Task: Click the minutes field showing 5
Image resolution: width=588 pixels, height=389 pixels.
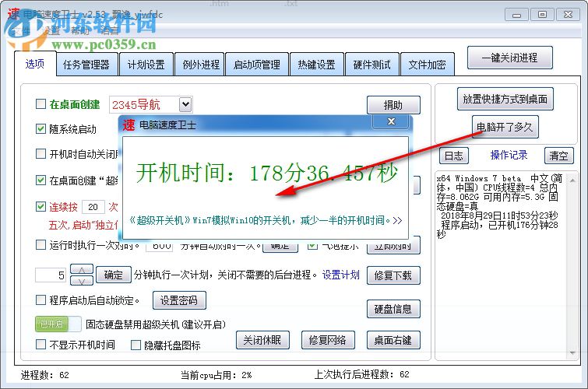Action: (x=51, y=275)
